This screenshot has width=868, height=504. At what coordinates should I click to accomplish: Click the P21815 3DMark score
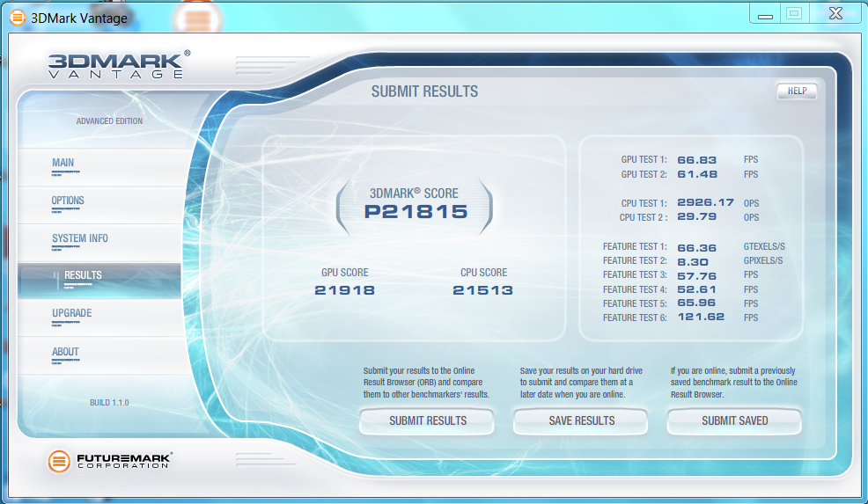click(416, 211)
